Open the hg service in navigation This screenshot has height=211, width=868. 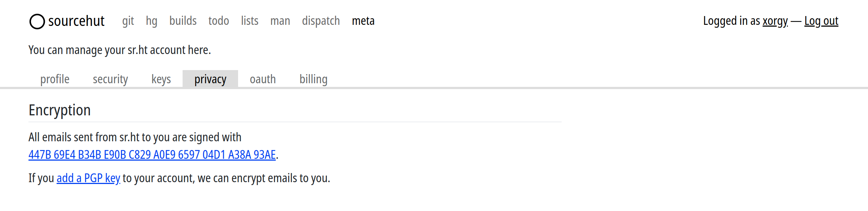point(152,21)
